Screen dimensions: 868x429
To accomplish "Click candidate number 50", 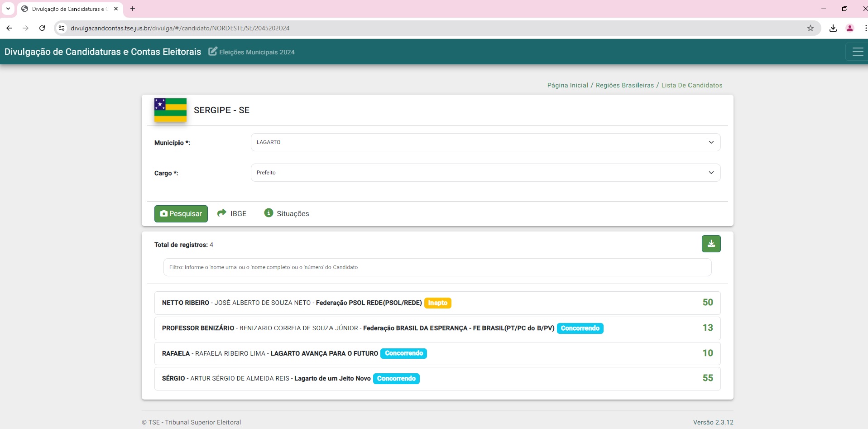I will pos(708,303).
